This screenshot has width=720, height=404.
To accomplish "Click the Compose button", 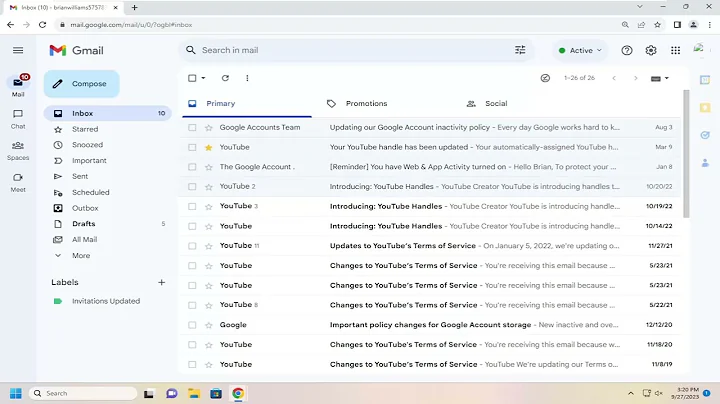I will pyautogui.click(x=82, y=84).
